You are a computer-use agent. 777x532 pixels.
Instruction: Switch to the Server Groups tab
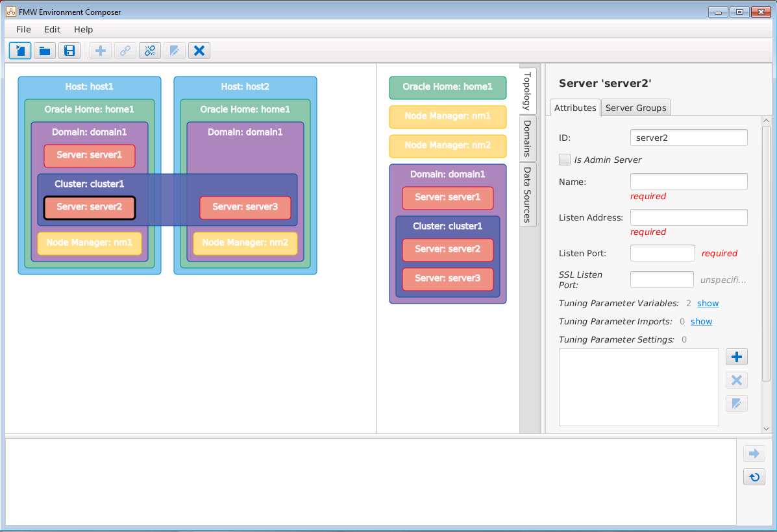(x=635, y=108)
